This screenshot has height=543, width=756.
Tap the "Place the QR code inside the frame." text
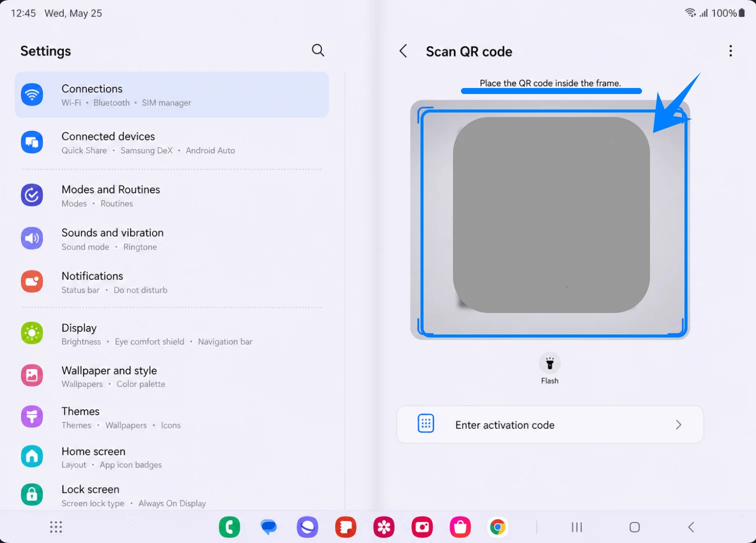tap(550, 83)
